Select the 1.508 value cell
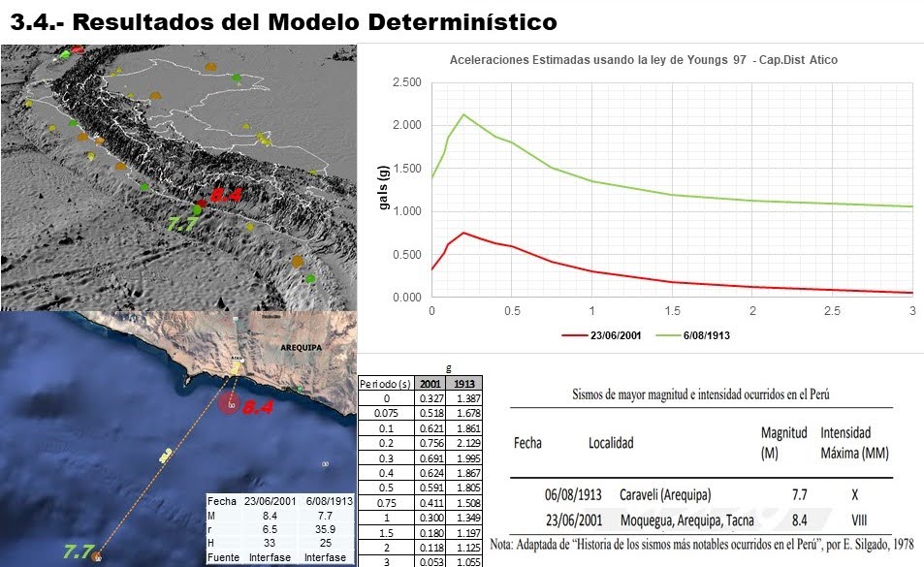 (x=464, y=503)
